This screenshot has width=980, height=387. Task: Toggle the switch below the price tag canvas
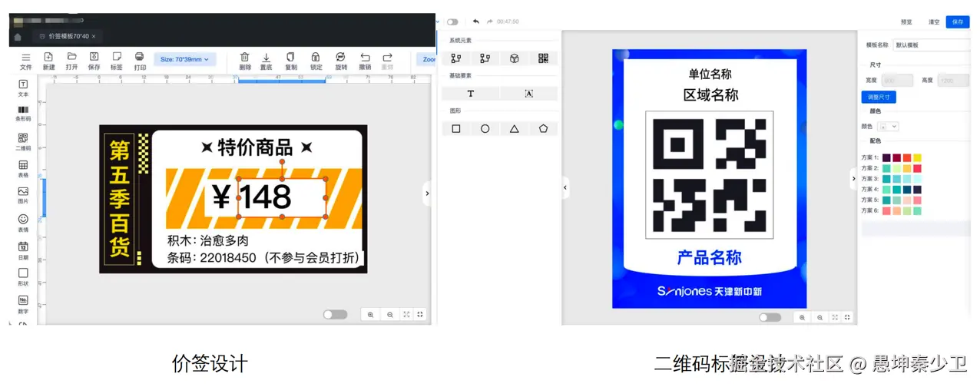pos(336,315)
